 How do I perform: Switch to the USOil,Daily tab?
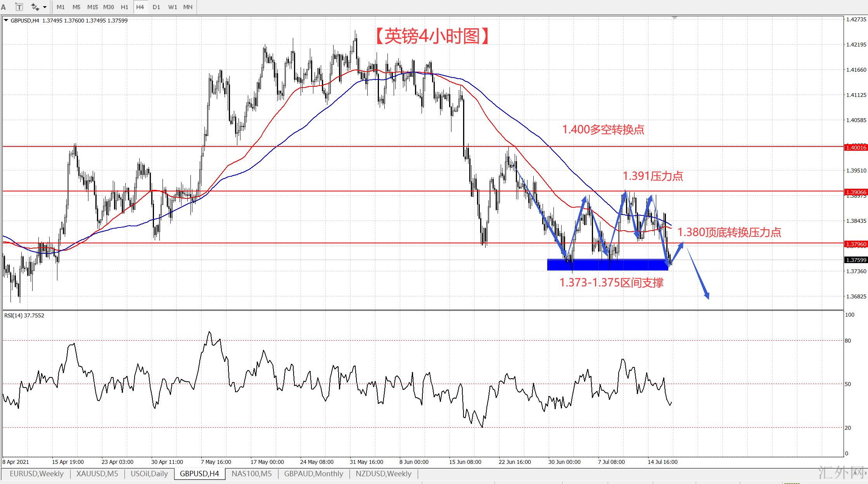[149, 474]
